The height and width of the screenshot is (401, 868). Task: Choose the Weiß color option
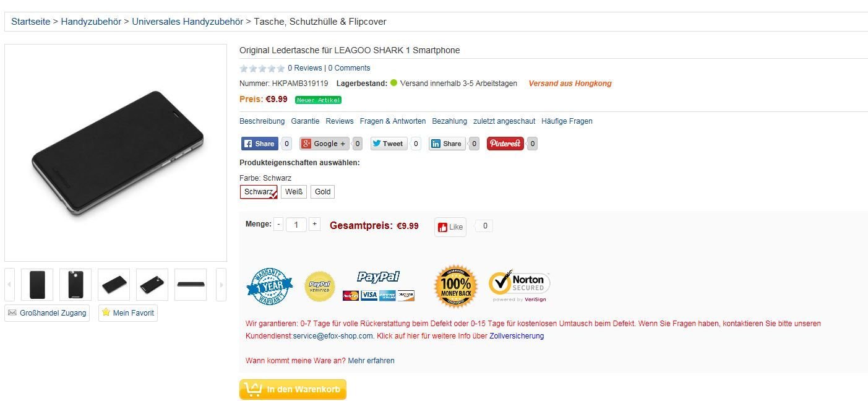[x=293, y=192]
